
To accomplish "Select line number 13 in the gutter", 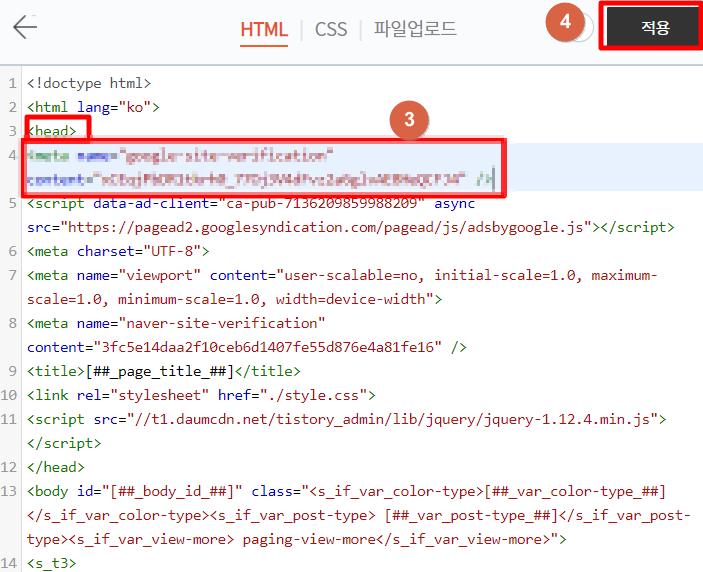I will click(9, 492).
